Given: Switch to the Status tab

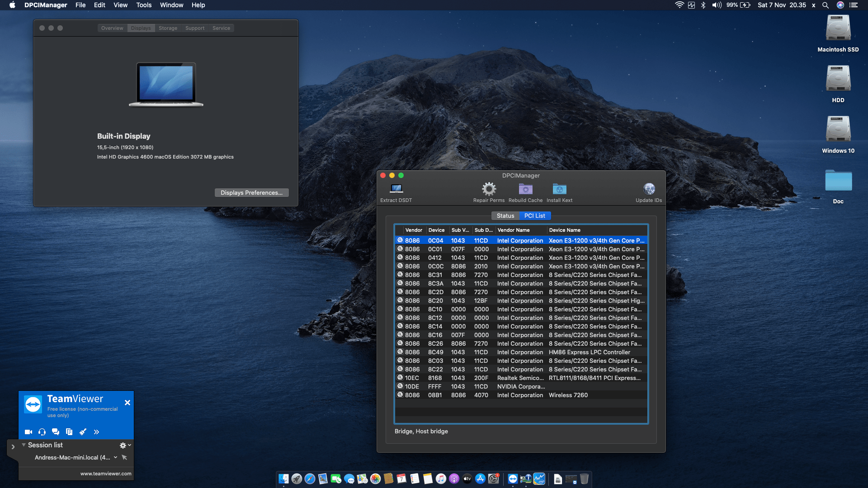Looking at the screenshot, I should [505, 216].
